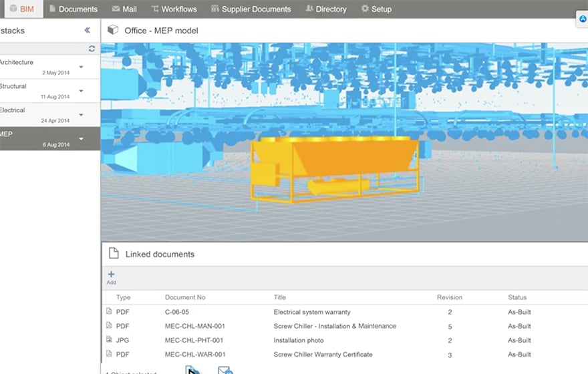This screenshot has width=588, height=374.
Task: Click 'Screw Chiller - Installation & Maintenance' title
Action: point(335,326)
